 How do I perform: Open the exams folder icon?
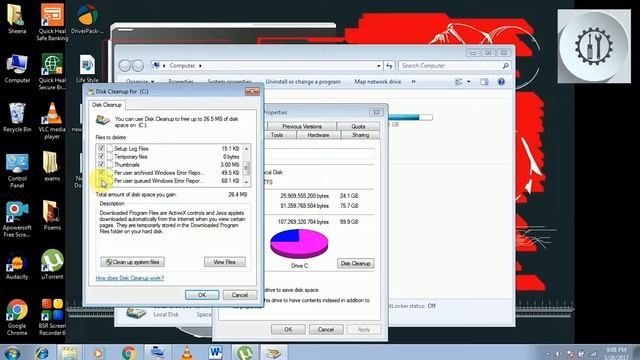[52, 167]
